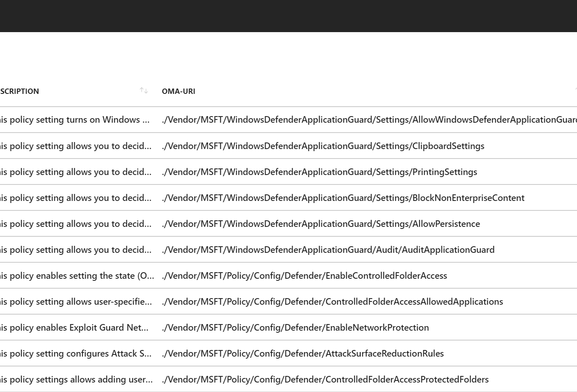The height and width of the screenshot is (392, 577).
Task: Select the EnableControlledFolderAccess policy row
Action: point(304,275)
